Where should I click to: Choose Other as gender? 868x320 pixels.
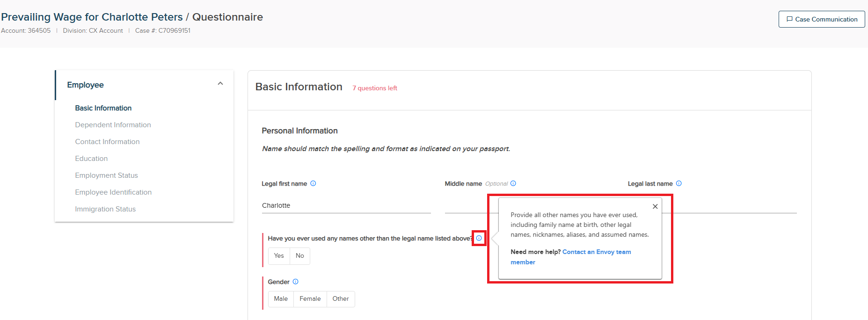point(341,299)
